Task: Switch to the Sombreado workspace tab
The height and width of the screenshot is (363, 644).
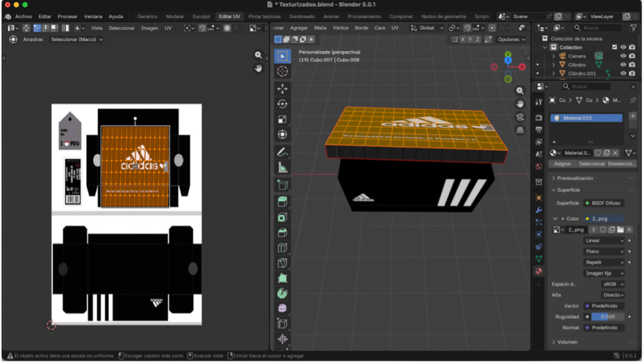Action: pos(301,17)
